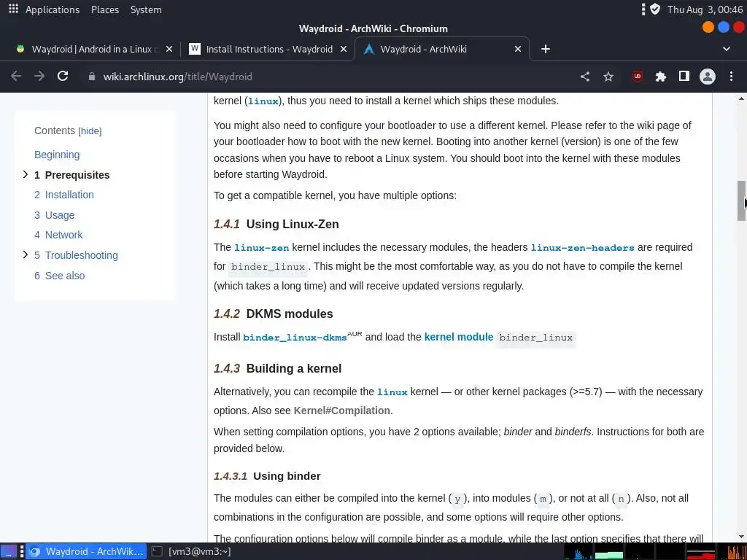
Task: Expand Prerequisites section chevron
Action: click(26, 175)
